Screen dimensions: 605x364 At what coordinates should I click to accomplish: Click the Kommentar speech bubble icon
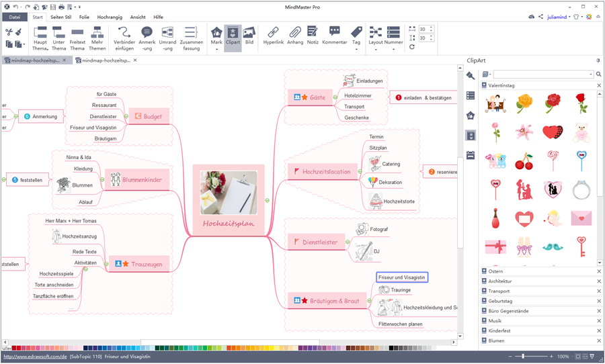(x=335, y=36)
